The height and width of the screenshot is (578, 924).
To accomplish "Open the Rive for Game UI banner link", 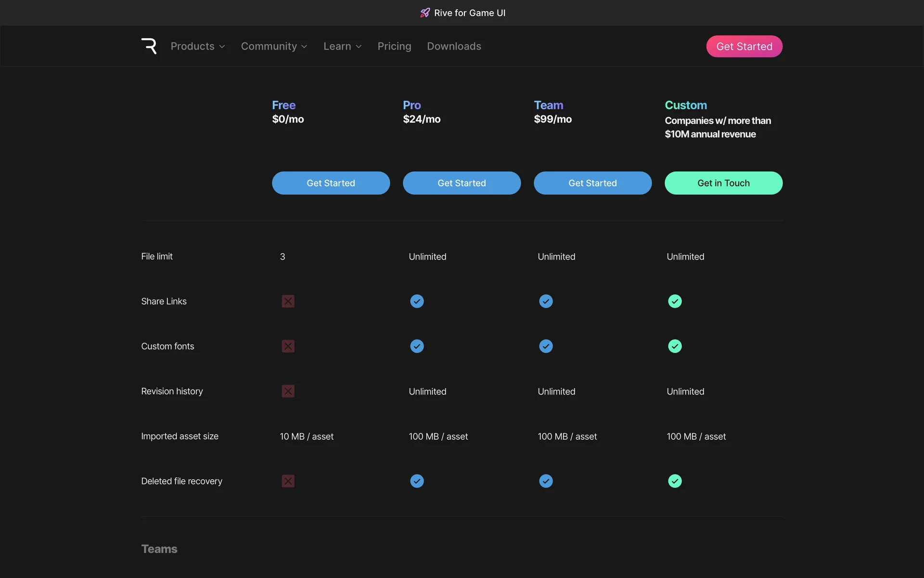I will click(x=469, y=13).
